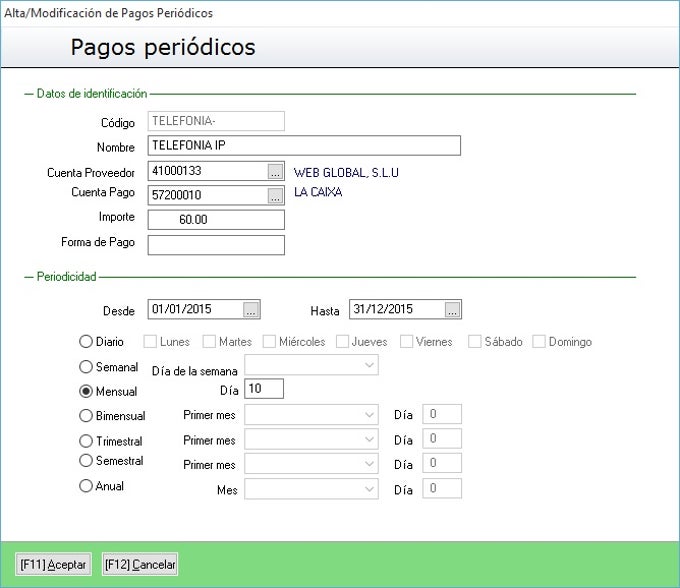The height and width of the screenshot is (588, 680).
Task: Open calendar picker for Desde date
Action: pos(251,310)
